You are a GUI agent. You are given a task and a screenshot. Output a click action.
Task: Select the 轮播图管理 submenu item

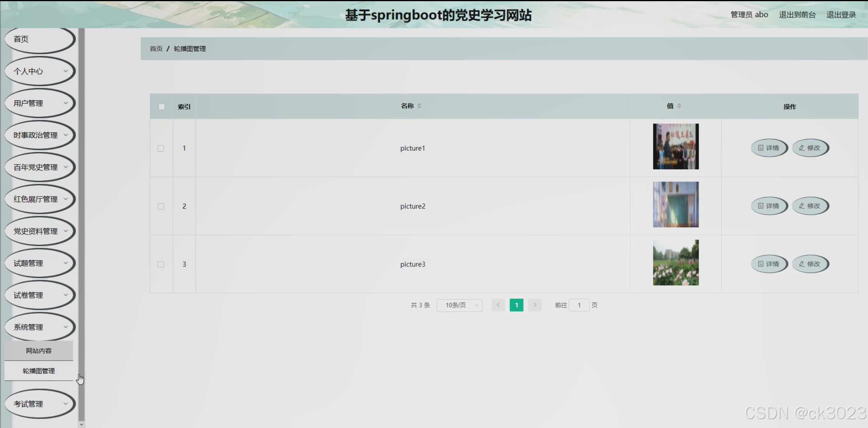39,371
